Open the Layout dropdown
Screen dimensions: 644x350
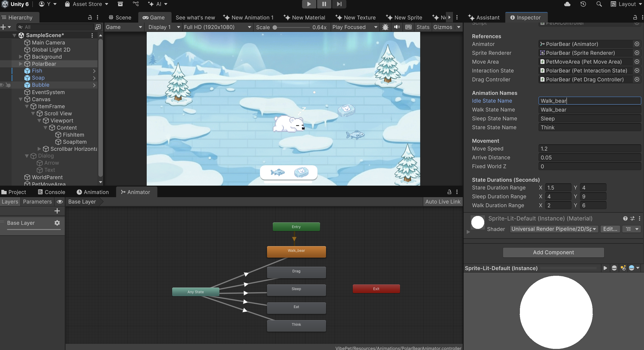click(x=626, y=4)
